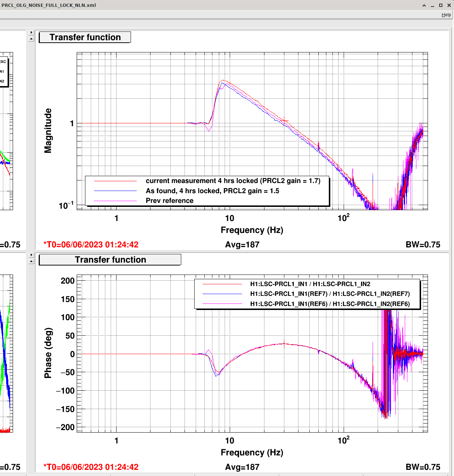This screenshot has height=476, width=454.
Task: Click the 'Prev reference' legend entry
Action: coord(169,201)
